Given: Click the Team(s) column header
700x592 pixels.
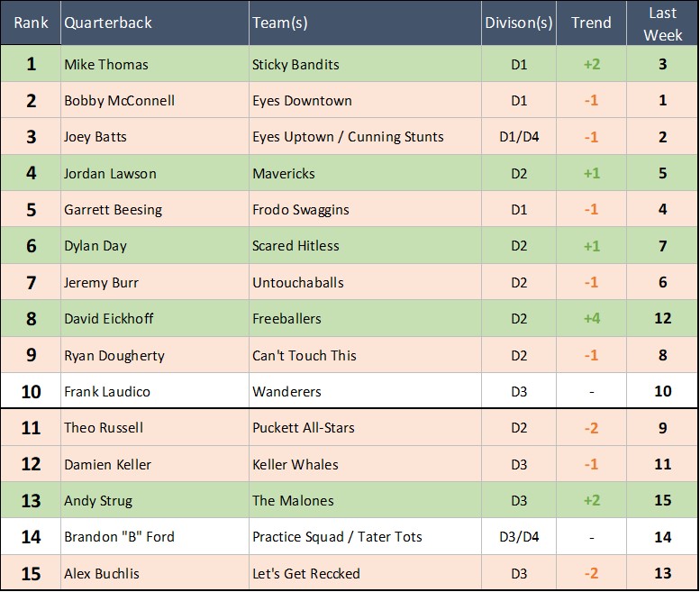Looking at the screenshot, I should tap(280, 23).
